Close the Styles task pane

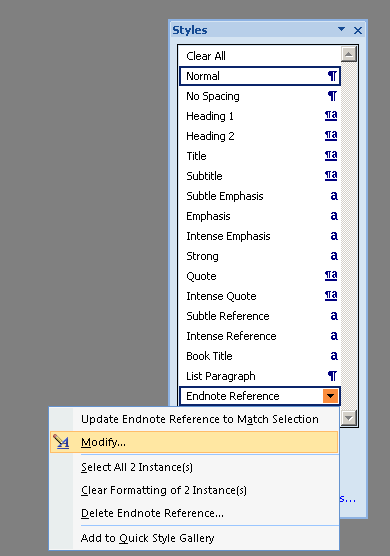[358, 30]
